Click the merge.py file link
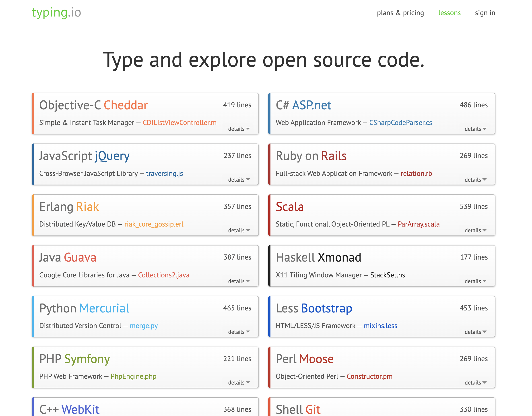 (144, 326)
